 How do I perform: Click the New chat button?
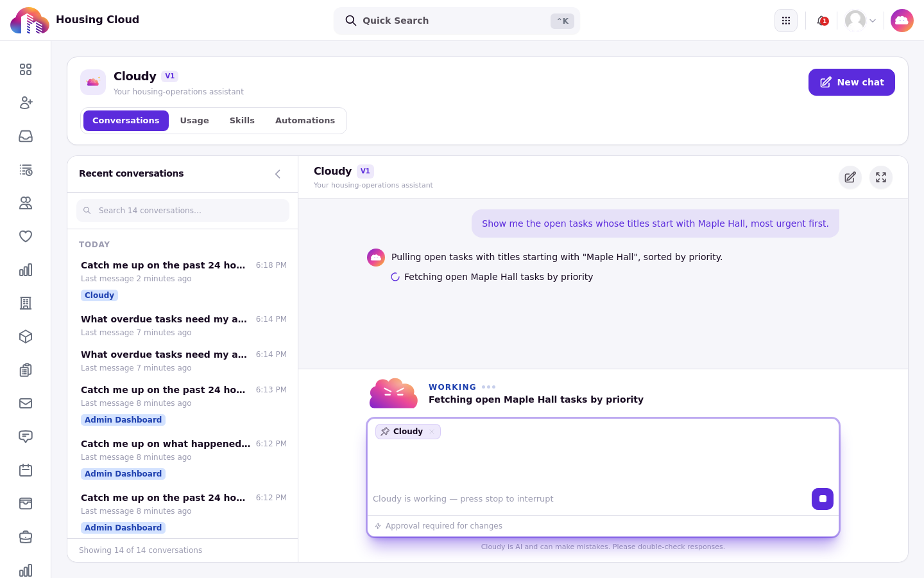[x=851, y=82]
